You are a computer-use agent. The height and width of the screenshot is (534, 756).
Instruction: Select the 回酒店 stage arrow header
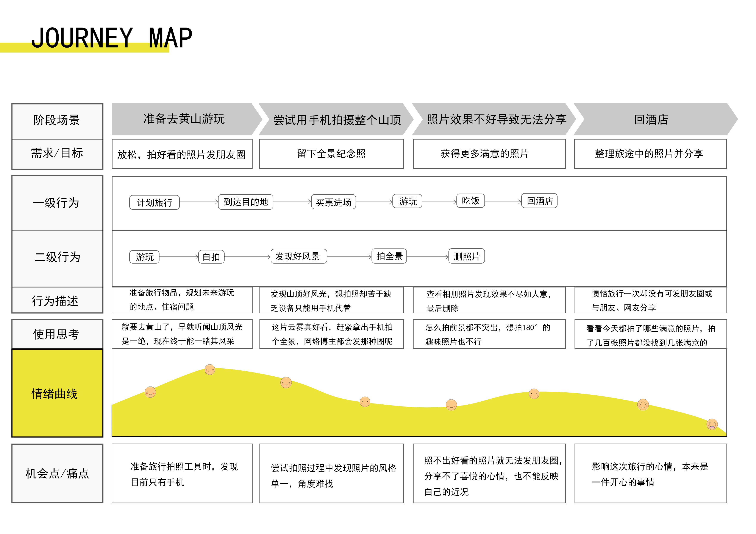(651, 120)
